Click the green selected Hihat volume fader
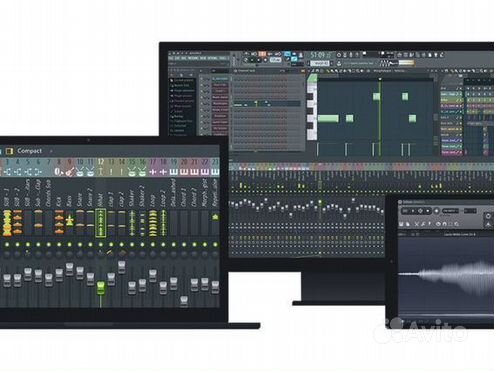 101,288
